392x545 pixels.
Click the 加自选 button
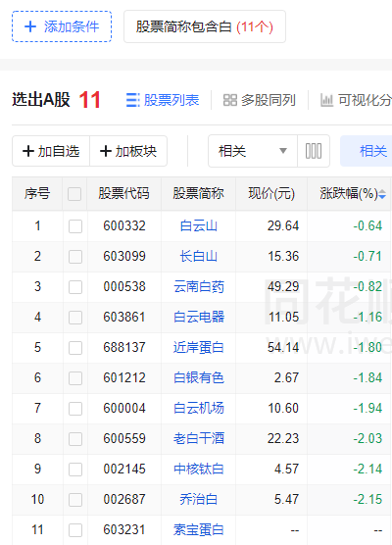51,151
